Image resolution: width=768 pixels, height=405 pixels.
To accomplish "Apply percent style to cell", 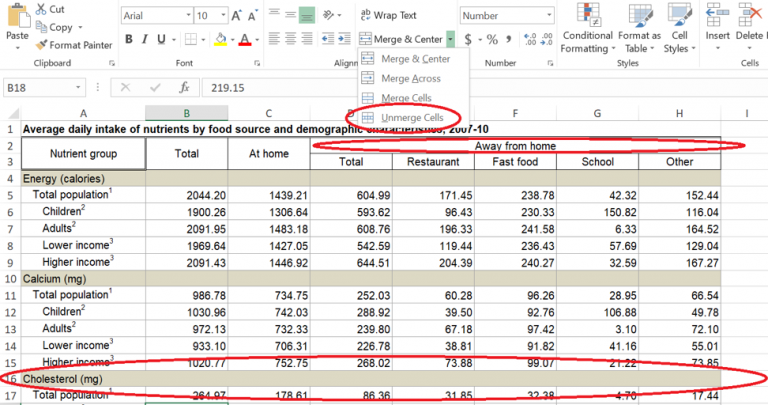I will point(491,39).
